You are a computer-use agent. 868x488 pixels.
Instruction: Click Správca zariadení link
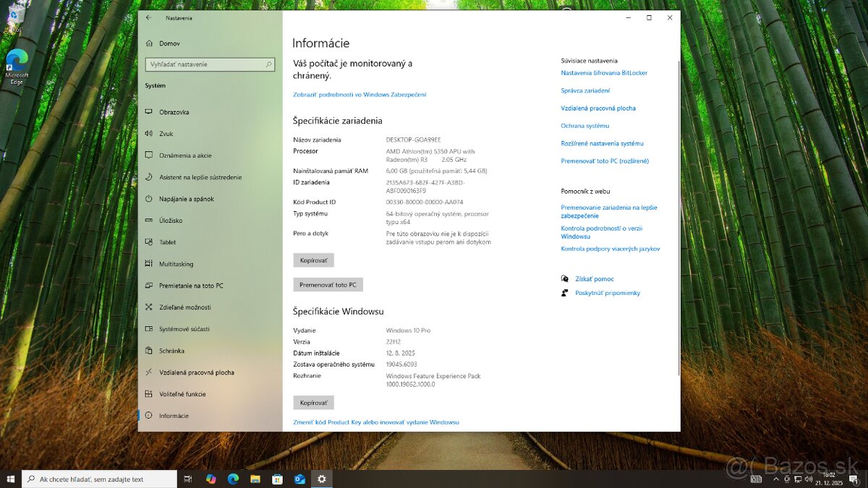[585, 90]
